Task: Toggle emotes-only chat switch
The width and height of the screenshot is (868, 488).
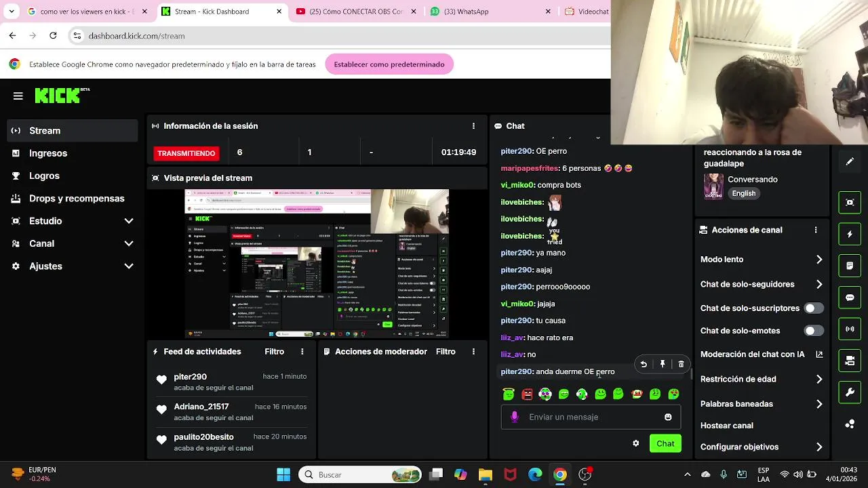Action: pos(814,331)
